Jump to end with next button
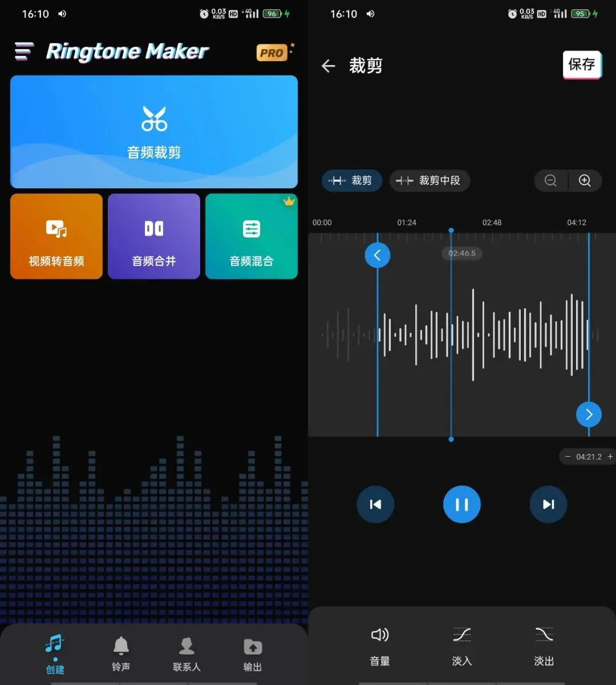The width and height of the screenshot is (616, 685). point(548,505)
